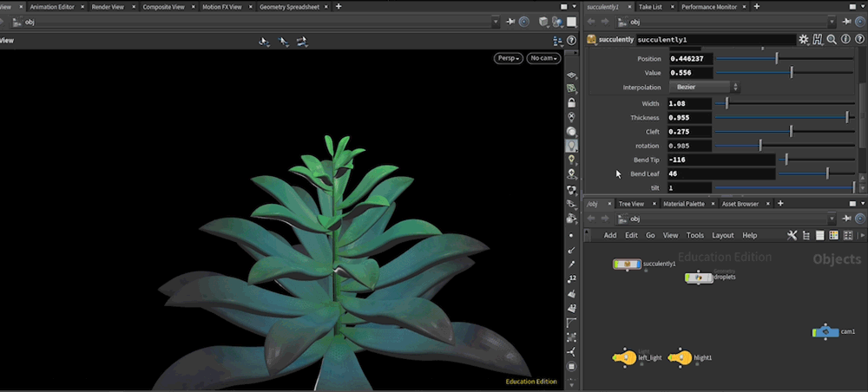This screenshot has height=392, width=868.
Task: Click the succulently1 node name field
Action: (715, 40)
